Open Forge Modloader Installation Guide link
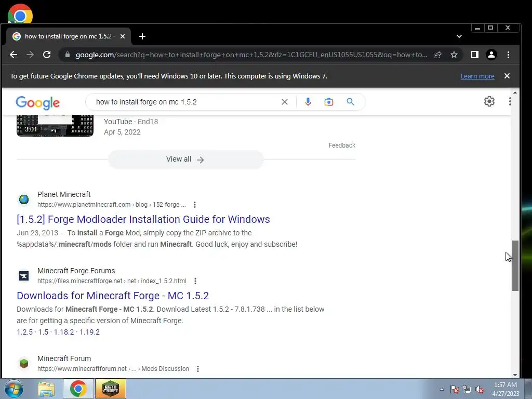 pos(143,219)
